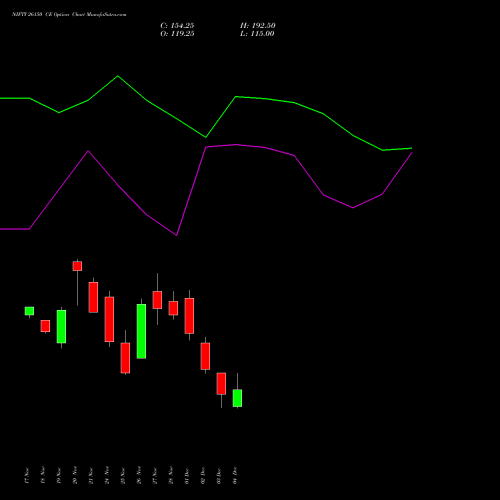Image resolution: width=500 pixels, height=500 pixels.
Task: Select the red candlestick for 25 Nov
Action: point(125,358)
